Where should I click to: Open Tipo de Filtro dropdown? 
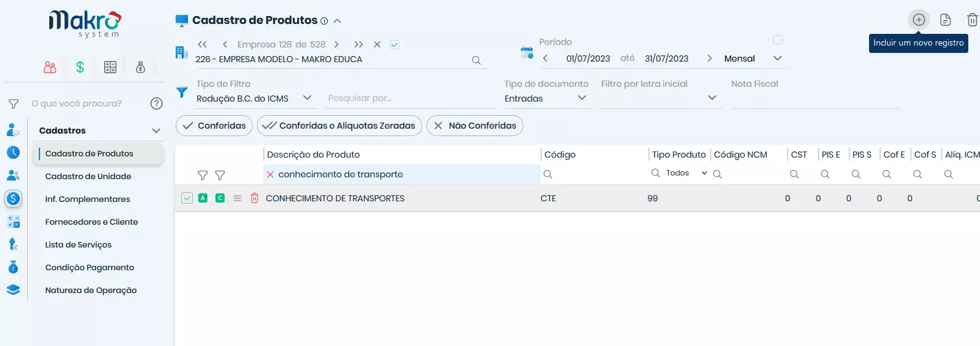pyautogui.click(x=255, y=99)
